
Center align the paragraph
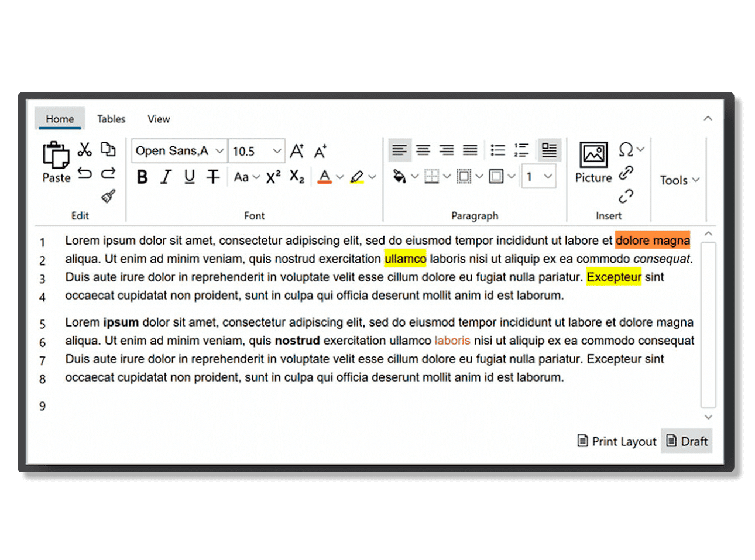pyautogui.click(x=423, y=150)
